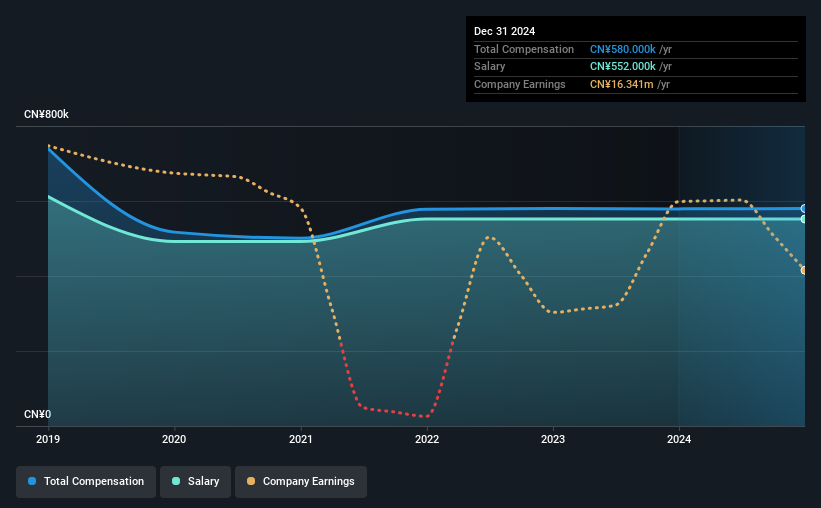Screen dimensions: 821x508
Task: Toggle the Company Earnings legend button
Action: 301,481
